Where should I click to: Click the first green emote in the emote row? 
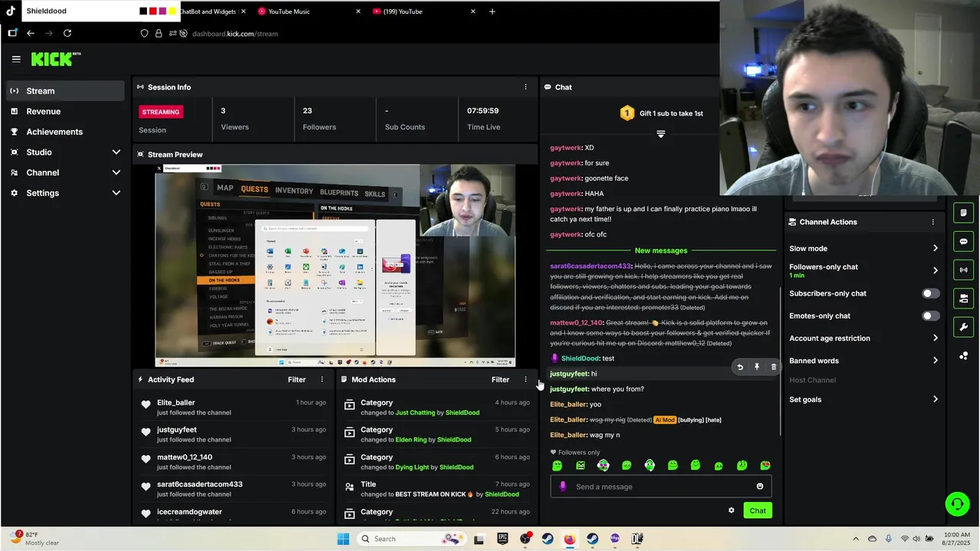tap(557, 465)
